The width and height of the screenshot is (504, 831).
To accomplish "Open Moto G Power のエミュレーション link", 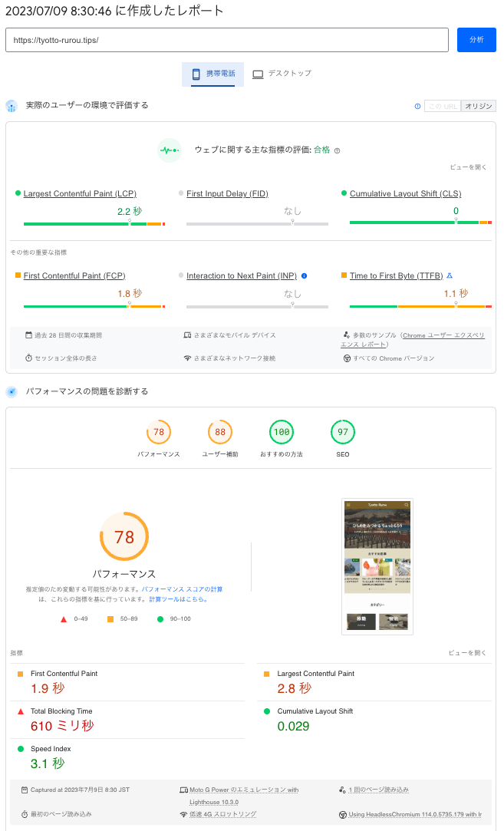I will click(x=244, y=796).
